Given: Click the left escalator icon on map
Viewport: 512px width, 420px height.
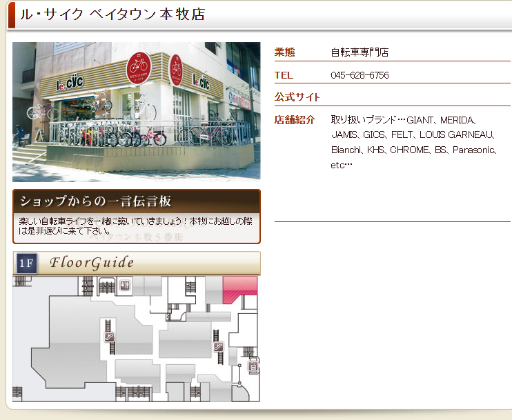Looking at the screenshot, I should (x=108, y=337).
